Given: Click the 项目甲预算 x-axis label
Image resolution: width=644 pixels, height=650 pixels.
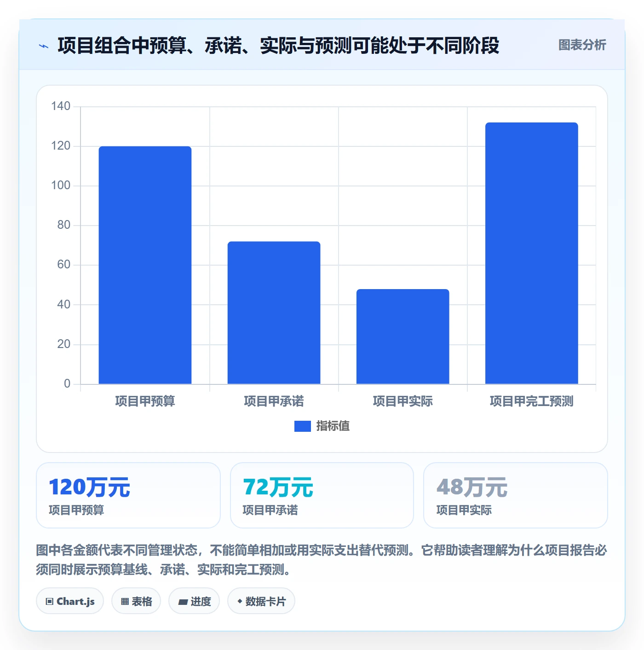Looking at the screenshot, I should click(x=145, y=401).
